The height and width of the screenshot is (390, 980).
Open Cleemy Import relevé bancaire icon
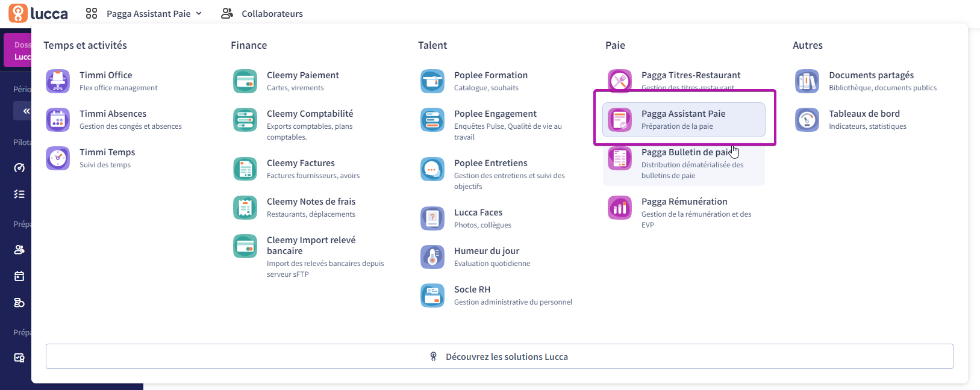click(x=245, y=246)
